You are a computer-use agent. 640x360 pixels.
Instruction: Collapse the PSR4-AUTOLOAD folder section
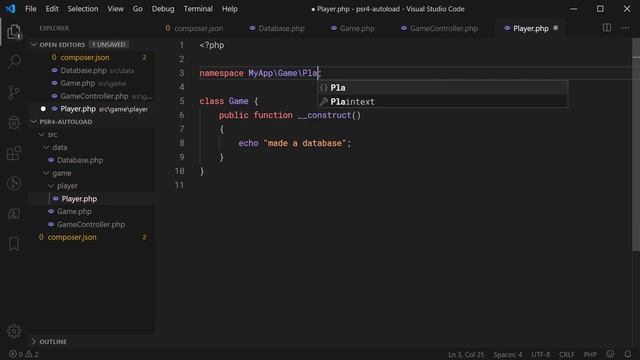click(34, 122)
